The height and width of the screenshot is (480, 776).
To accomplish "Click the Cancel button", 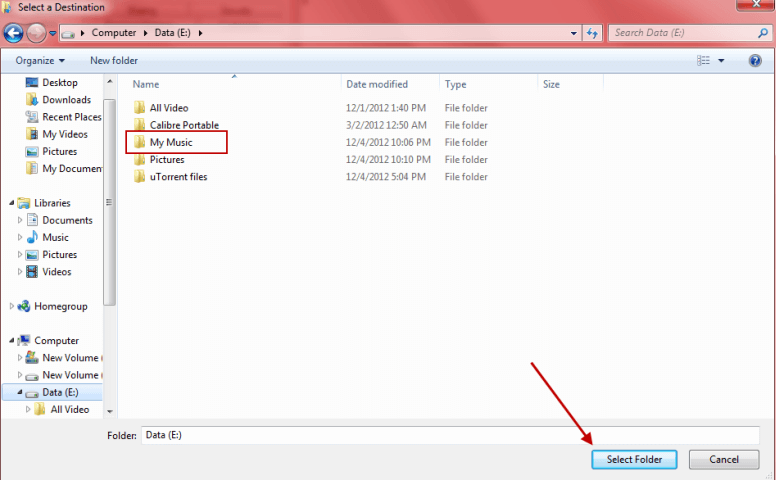I will [724, 459].
